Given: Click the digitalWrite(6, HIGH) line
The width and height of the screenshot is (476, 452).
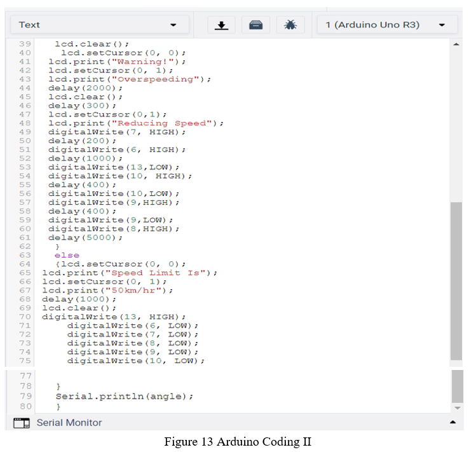Looking at the screenshot, I should 117,150.
